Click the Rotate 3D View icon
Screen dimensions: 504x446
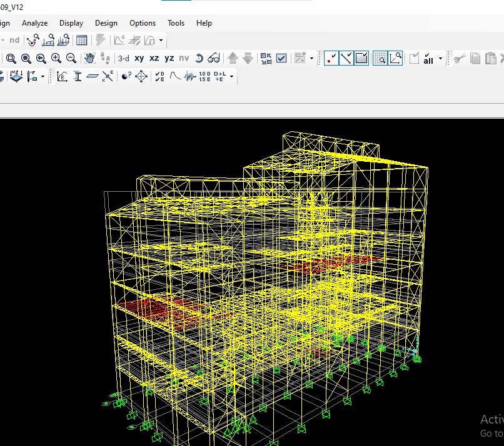point(199,58)
